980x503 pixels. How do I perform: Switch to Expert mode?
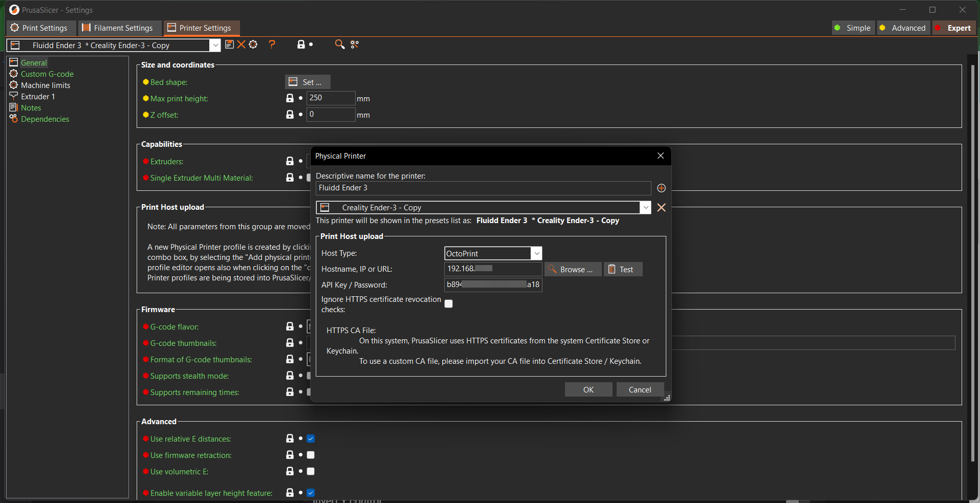pyautogui.click(x=953, y=28)
